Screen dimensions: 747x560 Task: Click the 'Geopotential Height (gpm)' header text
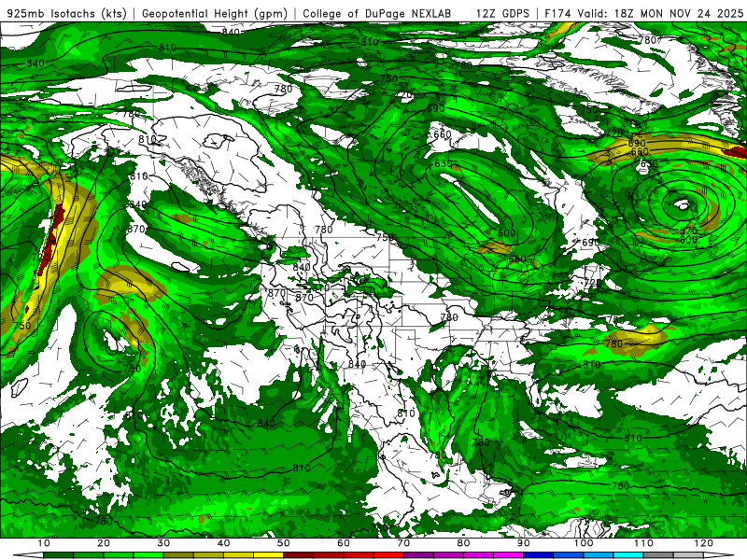(x=215, y=13)
